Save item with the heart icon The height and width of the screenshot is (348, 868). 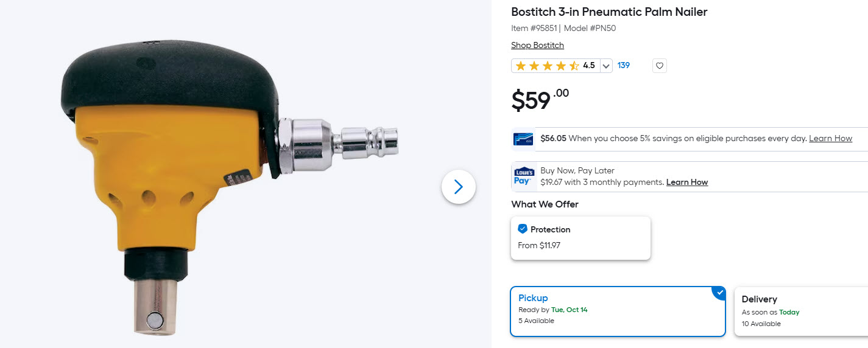tap(659, 66)
